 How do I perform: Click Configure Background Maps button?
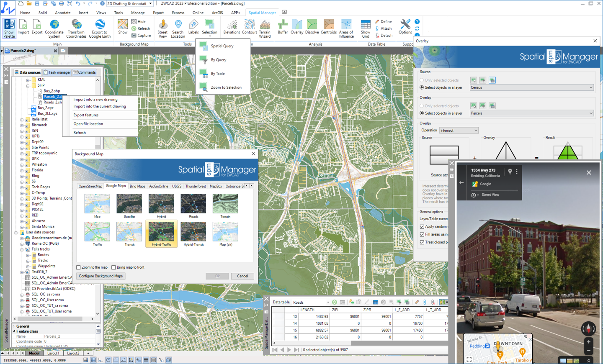click(100, 276)
